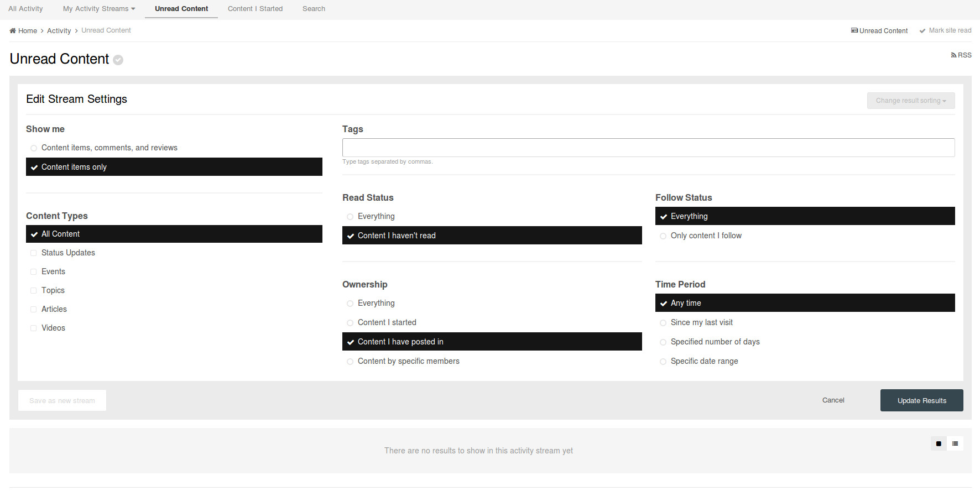Click the default stream checkmark beside title
This screenshot has height=491, width=980.
[118, 60]
